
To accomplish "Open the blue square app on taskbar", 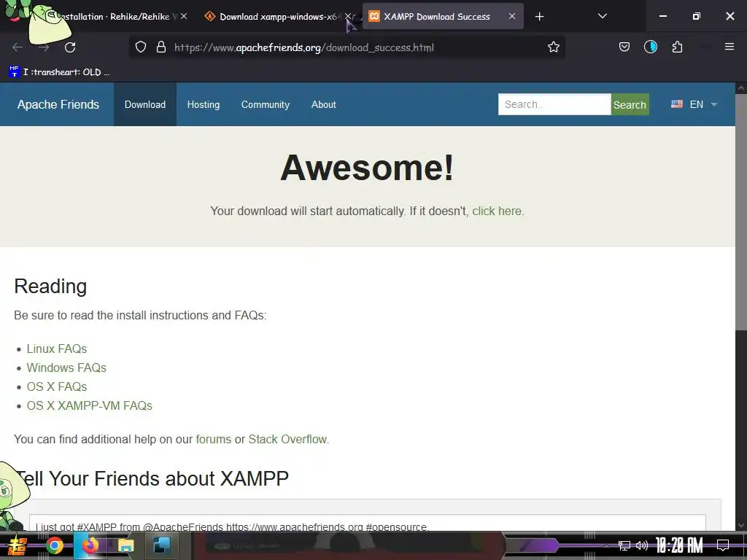I will tap(161, 545).
